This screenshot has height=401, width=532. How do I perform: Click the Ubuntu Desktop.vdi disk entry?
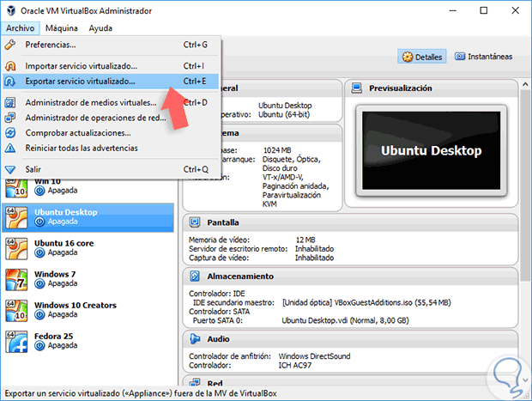pyautogui.click(x=346, y=320)
